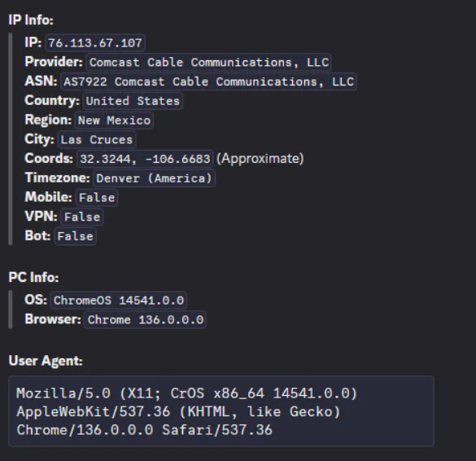Viewport: 476px width, 461px height.
Task: Click the PC Info heading
Action: 33,277
